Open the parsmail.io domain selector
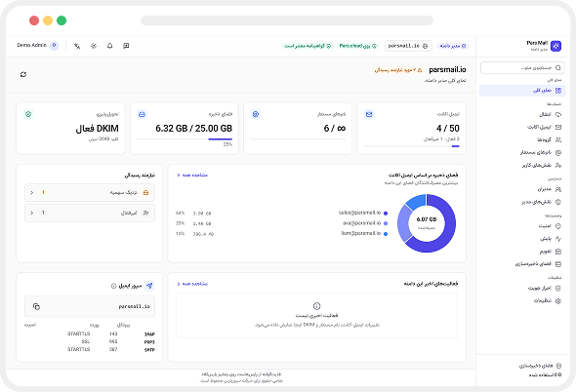The height and width of the screenshot is (392, 576). tap(408, 46)
